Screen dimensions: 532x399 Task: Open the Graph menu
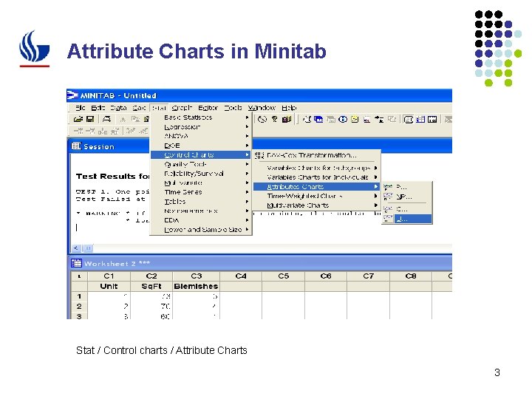(182, 108)
